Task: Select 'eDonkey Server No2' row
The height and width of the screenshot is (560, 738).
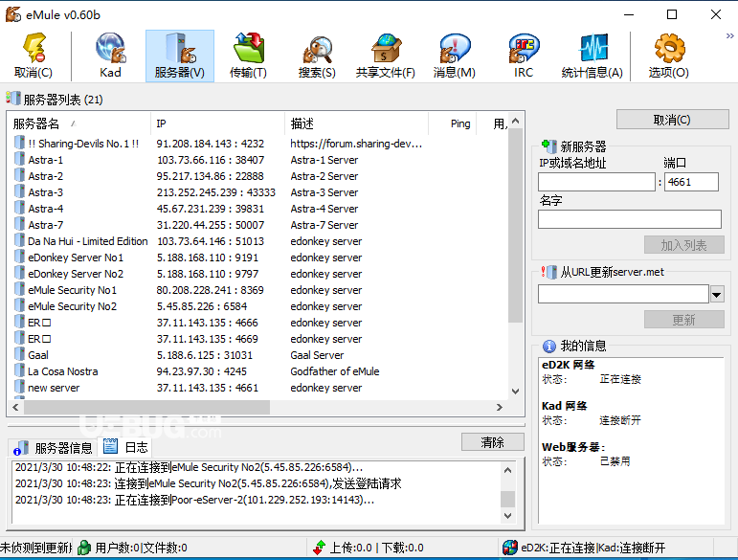Action: (257, 274)
